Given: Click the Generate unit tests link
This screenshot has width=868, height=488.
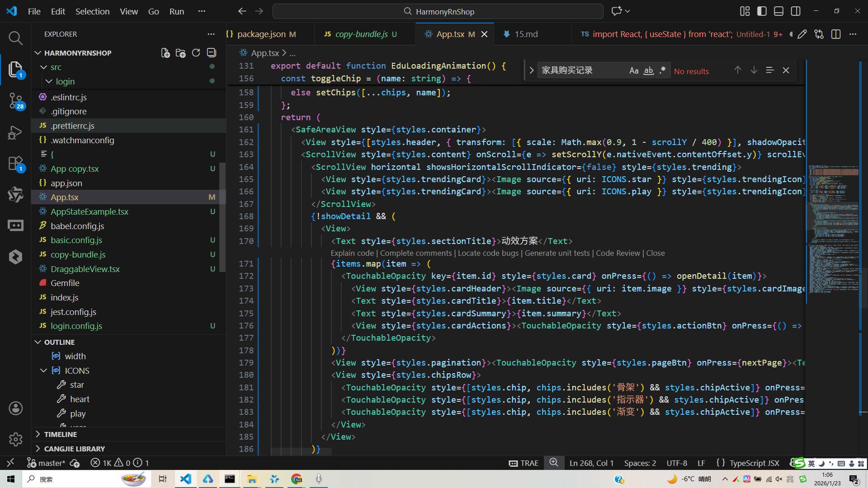Looking at the screenshot, I should (x=557, y=253).
